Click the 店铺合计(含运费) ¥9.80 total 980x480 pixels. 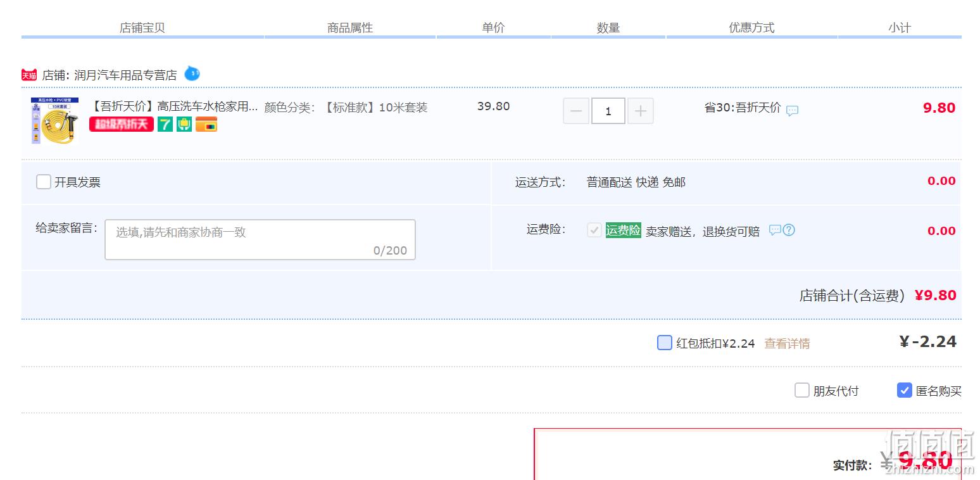tap(878, 295)
